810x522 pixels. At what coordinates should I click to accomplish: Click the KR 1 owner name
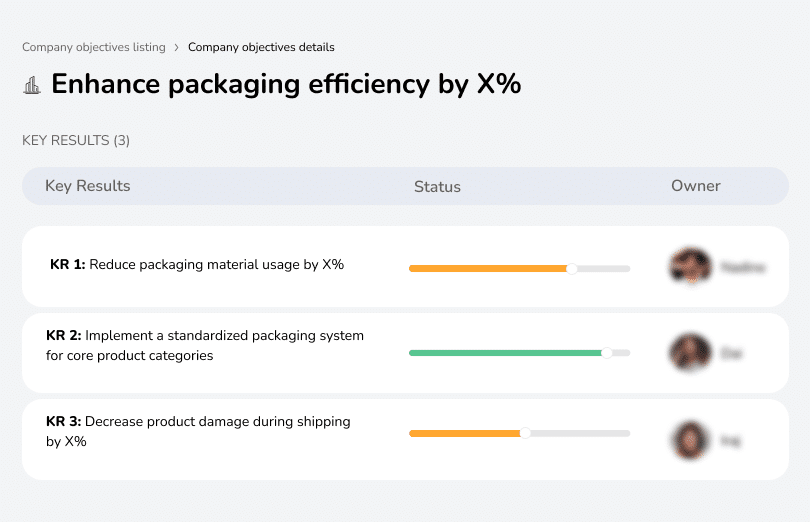pos(743,267)
